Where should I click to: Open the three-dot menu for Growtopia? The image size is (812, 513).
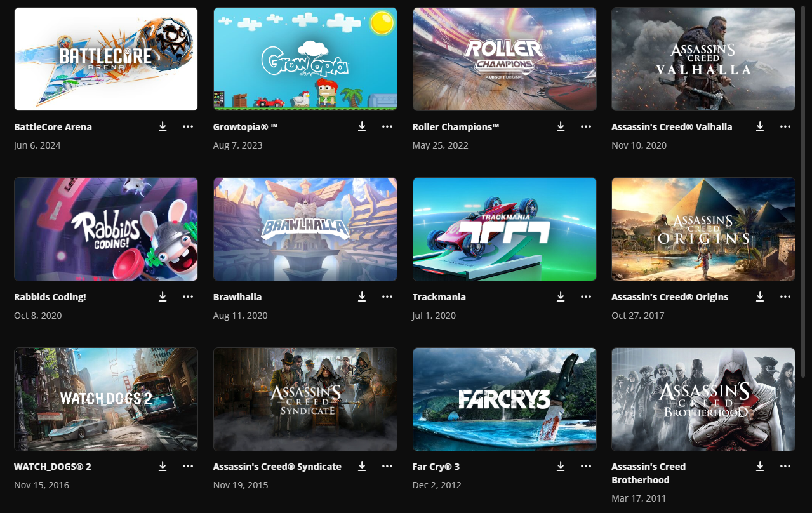click(x=387, y=126)
